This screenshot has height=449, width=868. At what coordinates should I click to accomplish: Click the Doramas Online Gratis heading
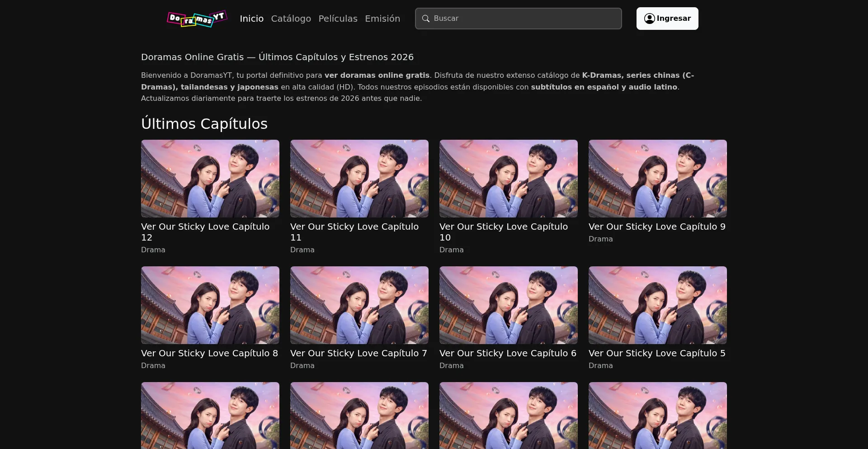tap(277, 57)
